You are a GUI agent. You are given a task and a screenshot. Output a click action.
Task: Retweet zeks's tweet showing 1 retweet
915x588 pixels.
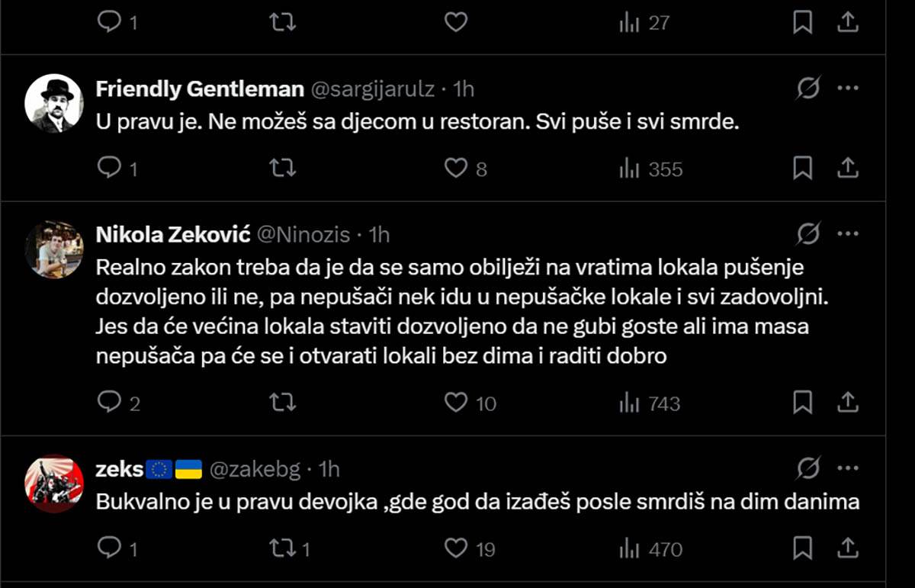(x=283, y=548)
